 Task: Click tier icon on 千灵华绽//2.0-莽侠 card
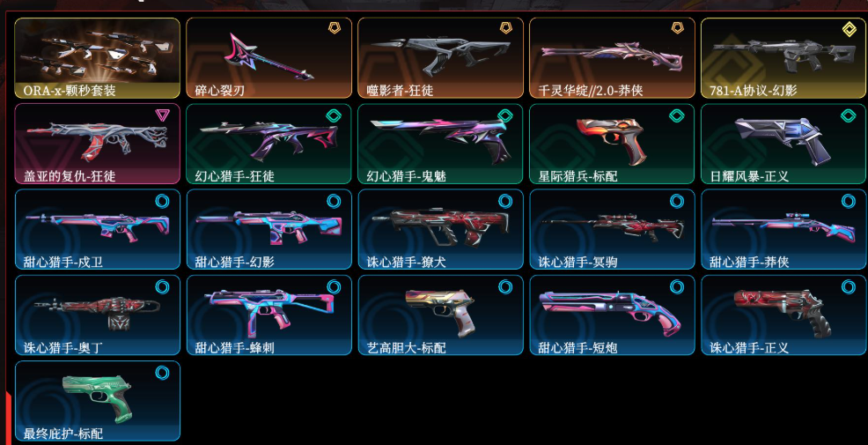[x=676, y=28]
